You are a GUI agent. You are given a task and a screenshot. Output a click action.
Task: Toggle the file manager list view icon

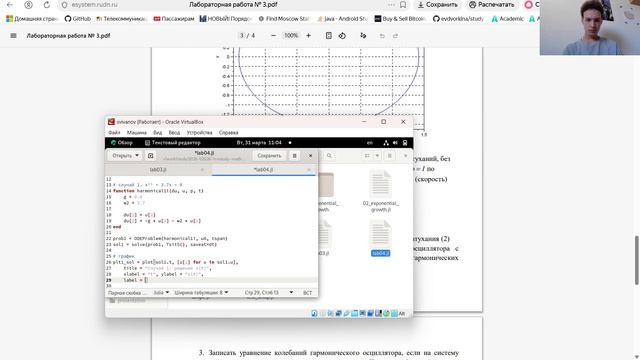tap(367, 156)
